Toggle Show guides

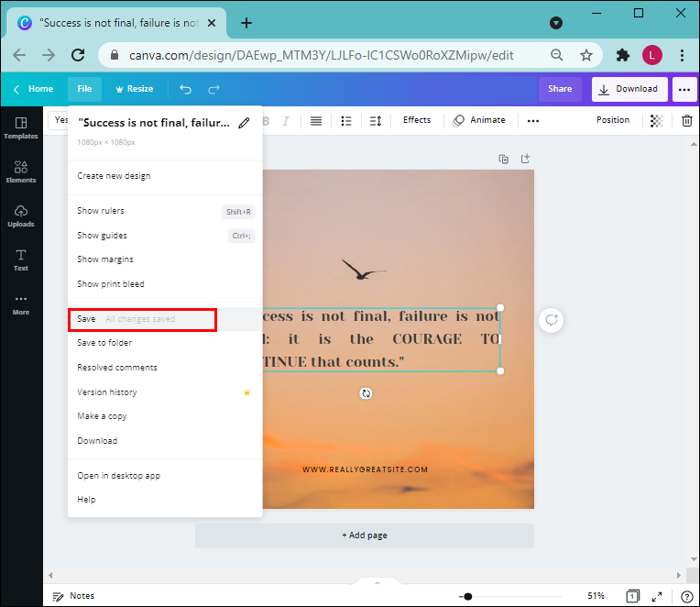pos(165,236)
